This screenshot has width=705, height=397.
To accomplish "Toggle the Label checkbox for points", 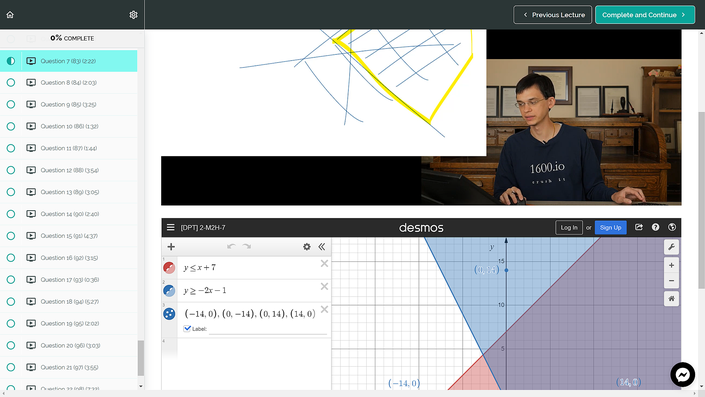I will (187, 329).
